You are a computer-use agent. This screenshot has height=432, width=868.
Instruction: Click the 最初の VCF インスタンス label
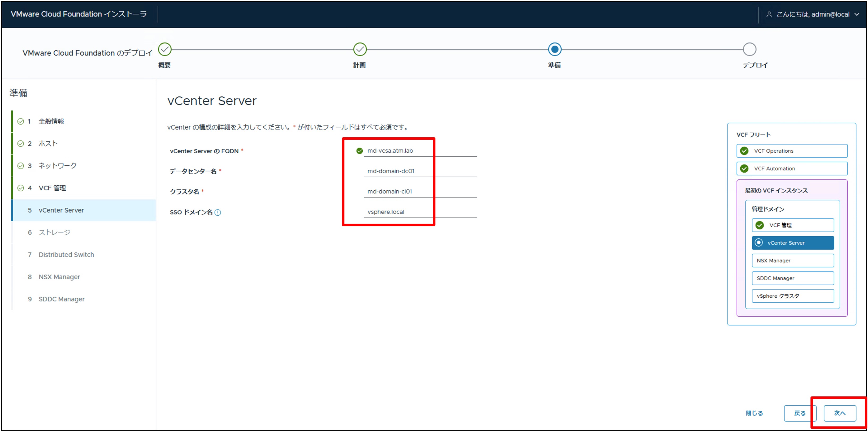pos(776,191)
